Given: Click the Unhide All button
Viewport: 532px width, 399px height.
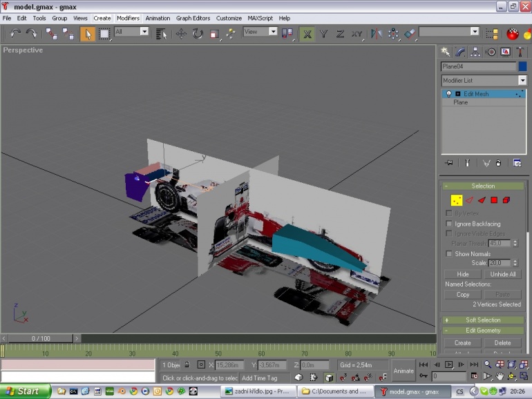Looking at the screenshot, I should 502,274.
